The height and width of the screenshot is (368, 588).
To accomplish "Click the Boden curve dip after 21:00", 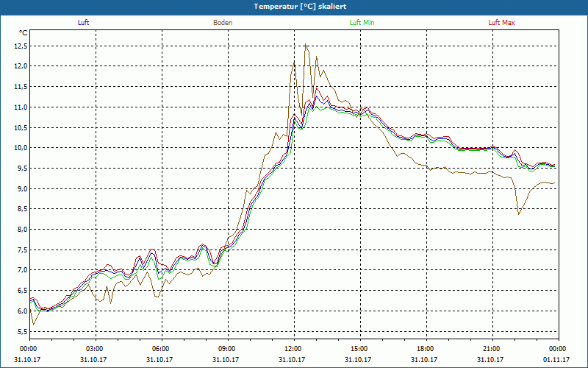I will coord(519,213).
